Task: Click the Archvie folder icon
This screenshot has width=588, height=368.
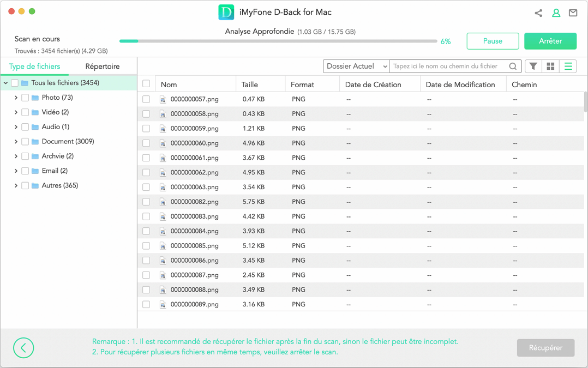Action: tap(35, 156)
